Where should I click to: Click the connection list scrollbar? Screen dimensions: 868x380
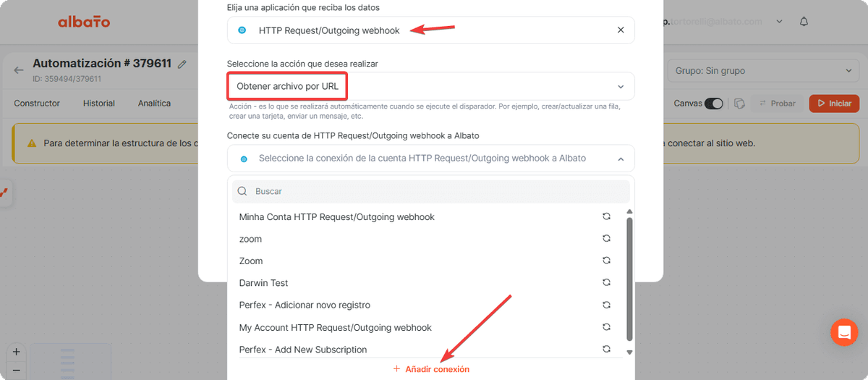[629, 278]
